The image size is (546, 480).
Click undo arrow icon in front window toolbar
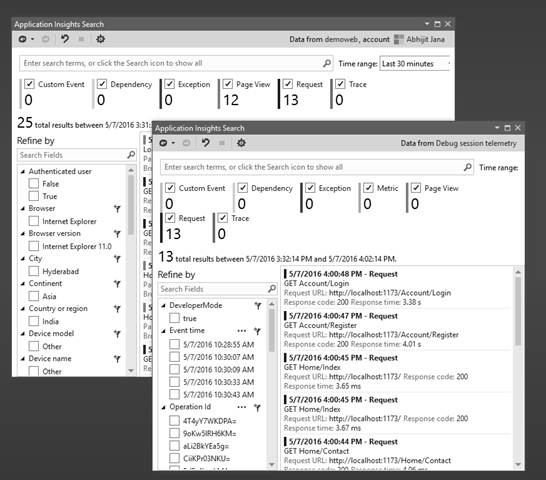coord(205,142)
